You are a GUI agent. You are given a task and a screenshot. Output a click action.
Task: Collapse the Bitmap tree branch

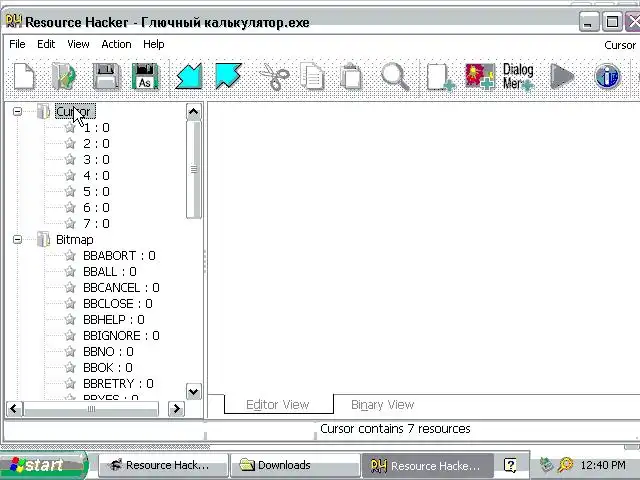coord(17,240)
